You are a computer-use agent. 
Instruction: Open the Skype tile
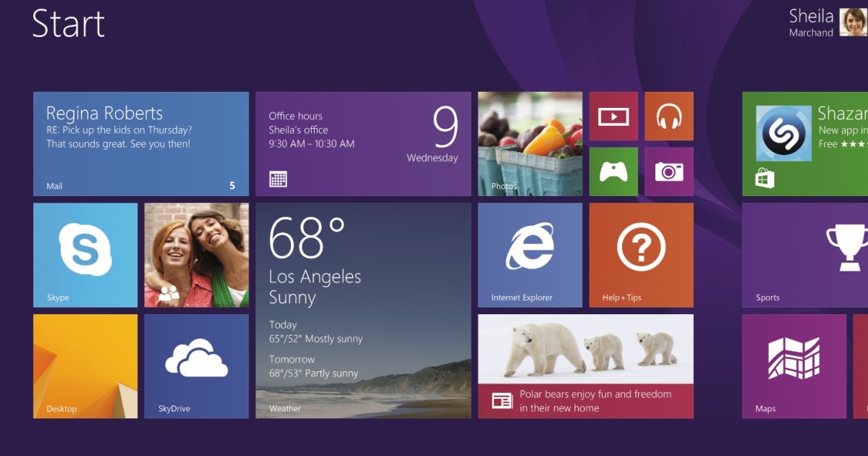[x=85, y=255]
